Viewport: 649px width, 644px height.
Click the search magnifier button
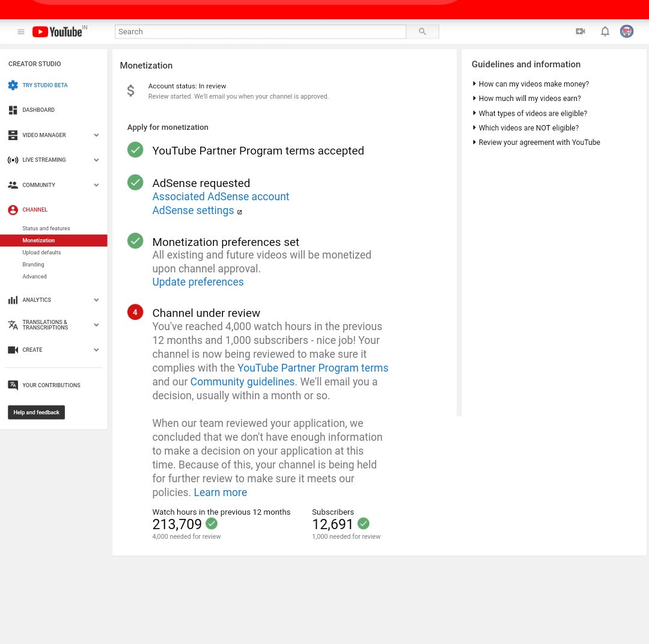pos(422,31)
